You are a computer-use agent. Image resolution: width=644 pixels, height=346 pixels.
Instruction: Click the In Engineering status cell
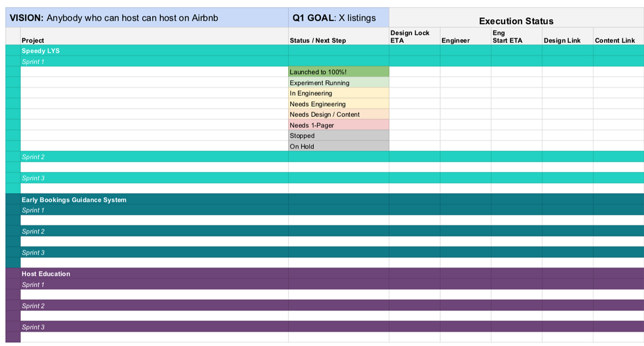(x=338, y=93)
